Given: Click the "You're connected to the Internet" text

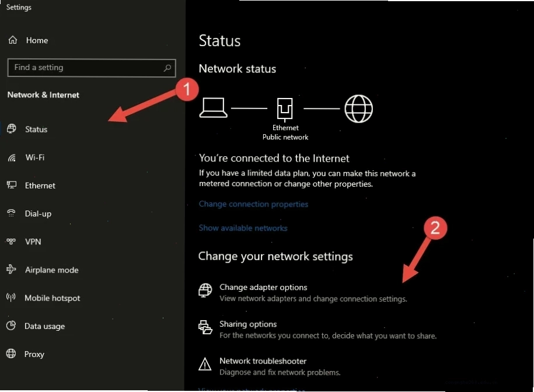Looking at the screenshot, I should point(274,158).
